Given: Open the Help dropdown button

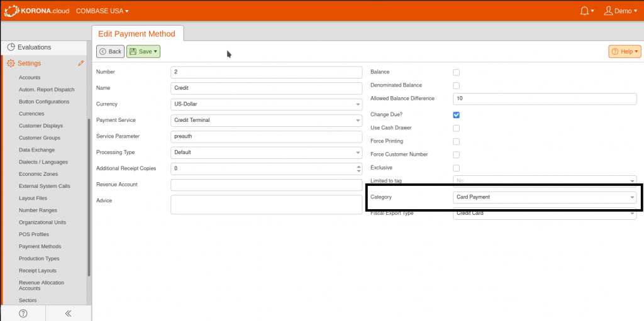Looking at the screenshot, I should click(625, 52).
